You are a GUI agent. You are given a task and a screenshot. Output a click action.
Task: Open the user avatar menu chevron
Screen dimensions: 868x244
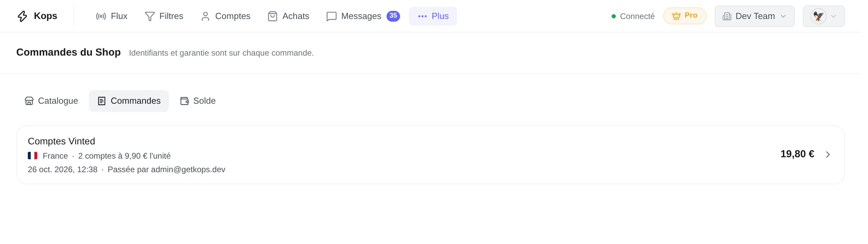833,16
